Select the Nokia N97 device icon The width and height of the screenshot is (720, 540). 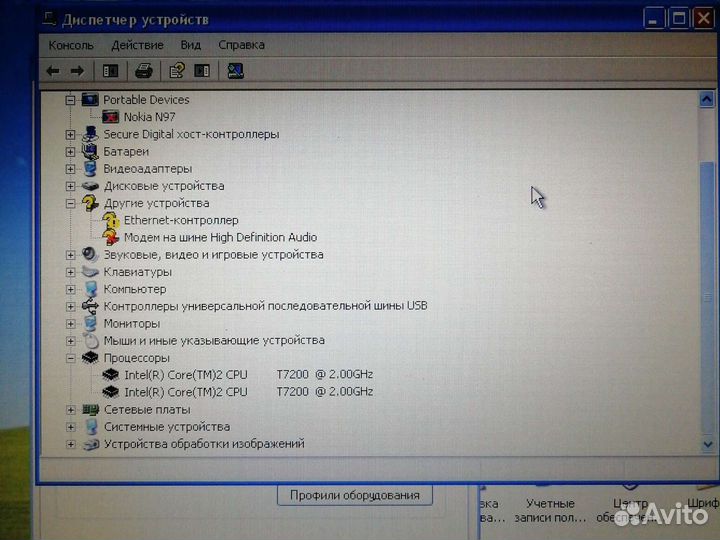[110, 117]
